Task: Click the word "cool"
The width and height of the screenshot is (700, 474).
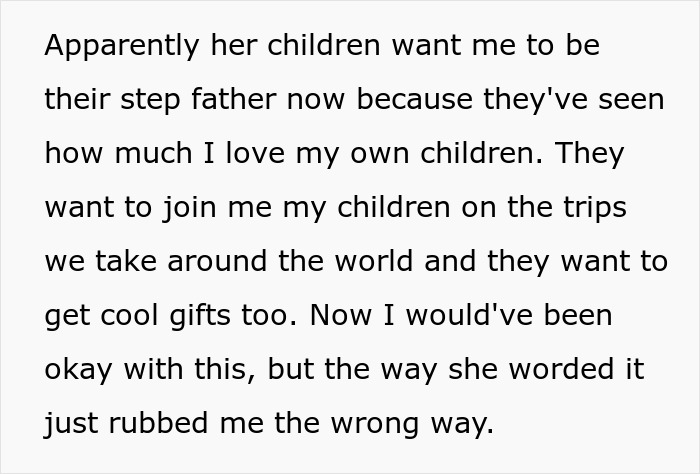Action: click(127, 317)
